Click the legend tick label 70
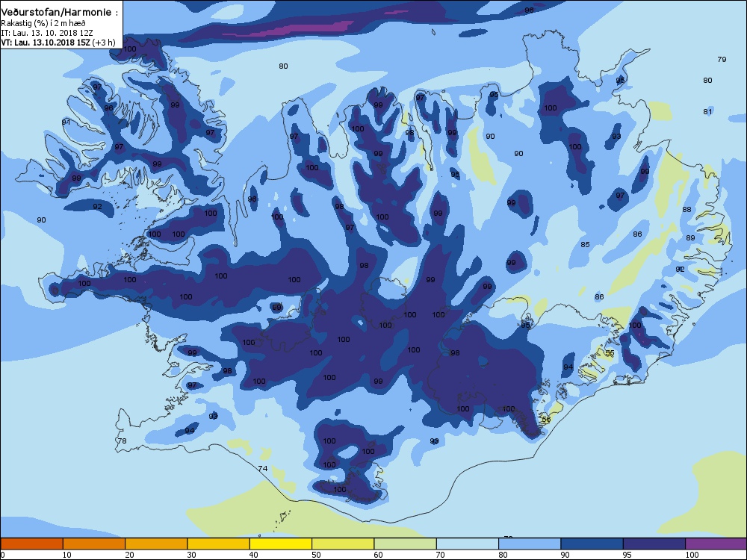 point(441,555)
